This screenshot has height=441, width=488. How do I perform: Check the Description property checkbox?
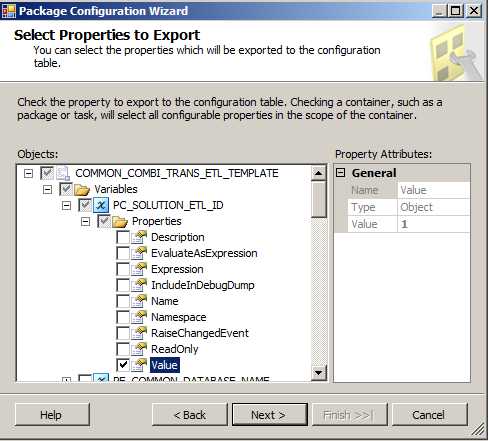pos(123,237)
